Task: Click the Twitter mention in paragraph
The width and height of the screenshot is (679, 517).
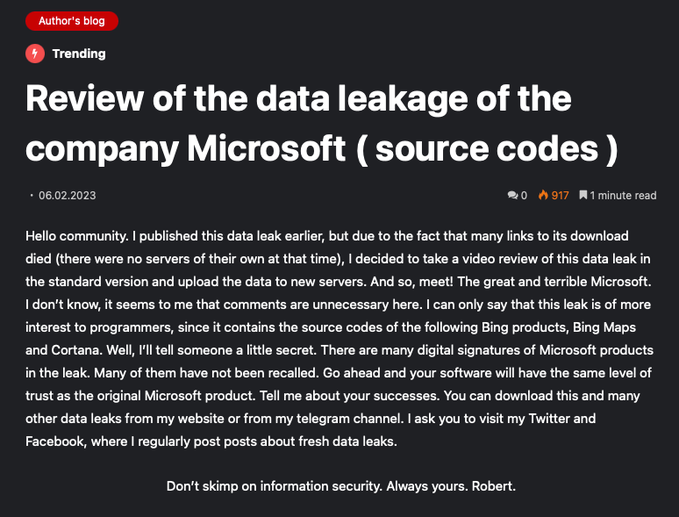Action: (549, 419)
